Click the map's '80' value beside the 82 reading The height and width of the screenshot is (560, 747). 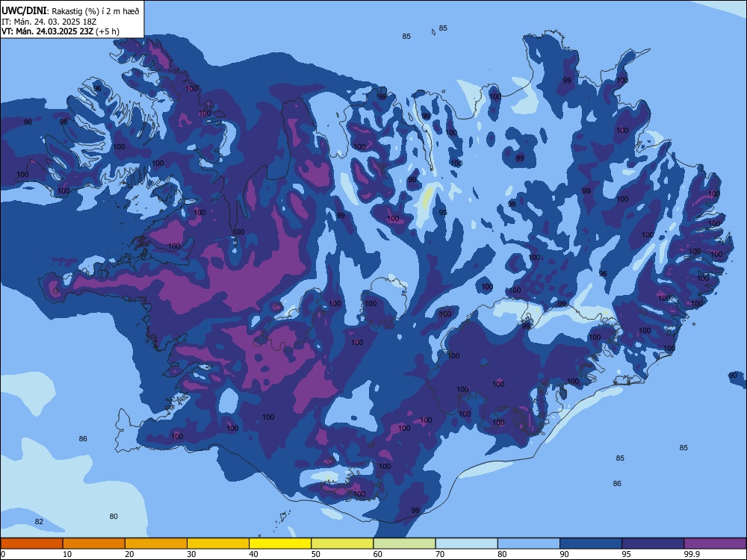[x=114, y=516]
